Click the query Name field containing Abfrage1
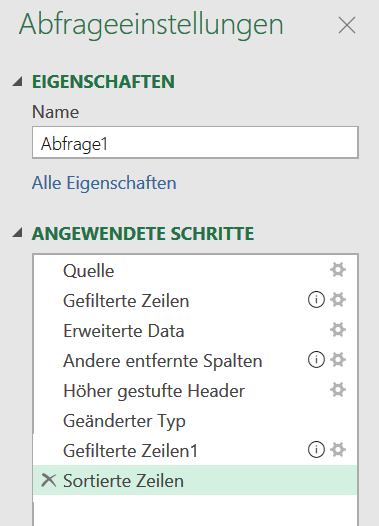The height and width of the screenshot is (526, 379). (x=195, y=142)
